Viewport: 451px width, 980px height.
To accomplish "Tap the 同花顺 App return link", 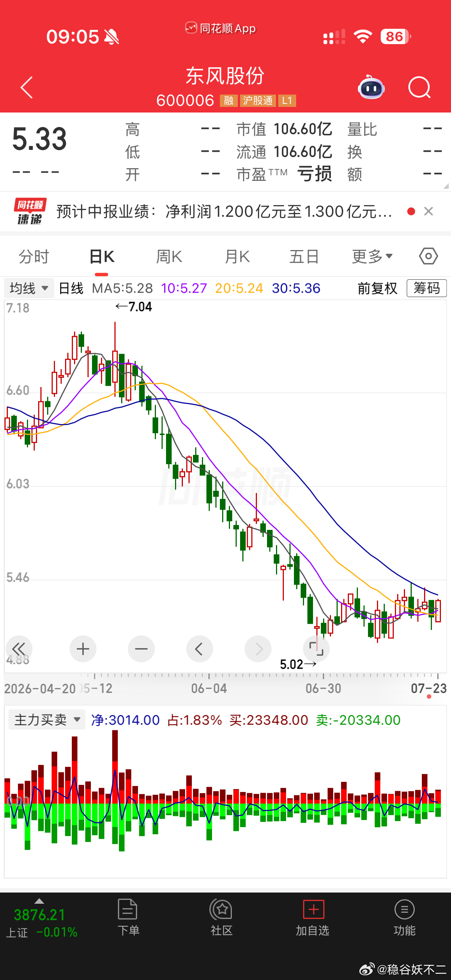I will coord(221,28).
